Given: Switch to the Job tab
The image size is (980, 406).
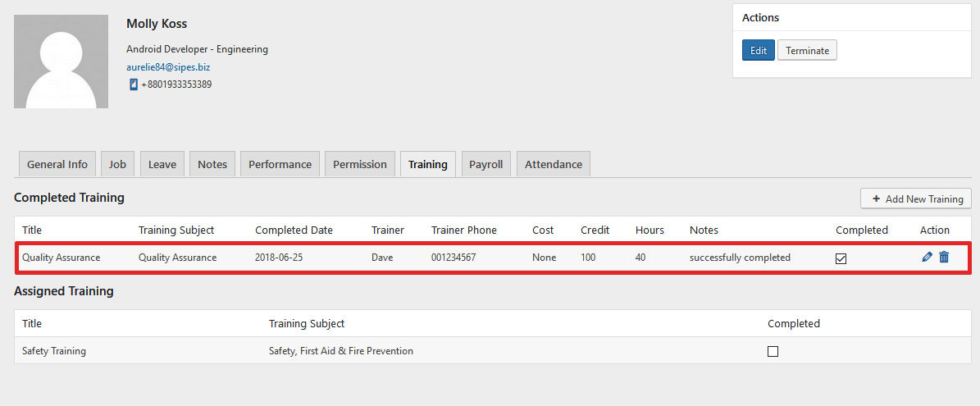Looking at the screenshot, I should tap(118, 164).
